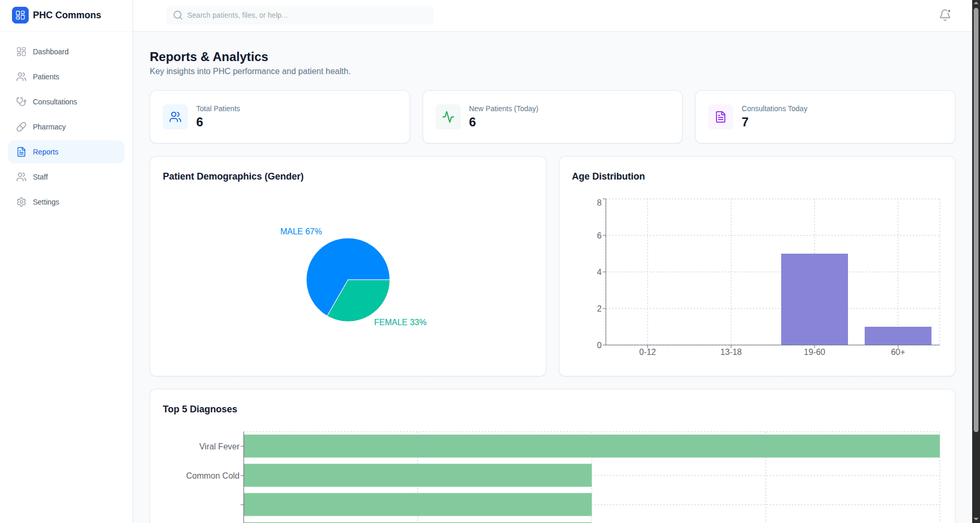Click the PHC Commons logo icon
This screenshot has height=523, width=980.
20,15
